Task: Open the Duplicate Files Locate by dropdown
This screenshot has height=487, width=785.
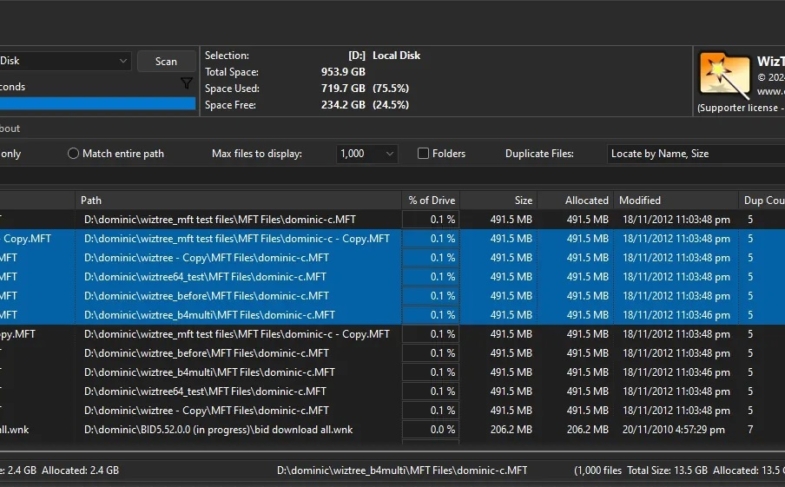Action: (x=696, y=154)
